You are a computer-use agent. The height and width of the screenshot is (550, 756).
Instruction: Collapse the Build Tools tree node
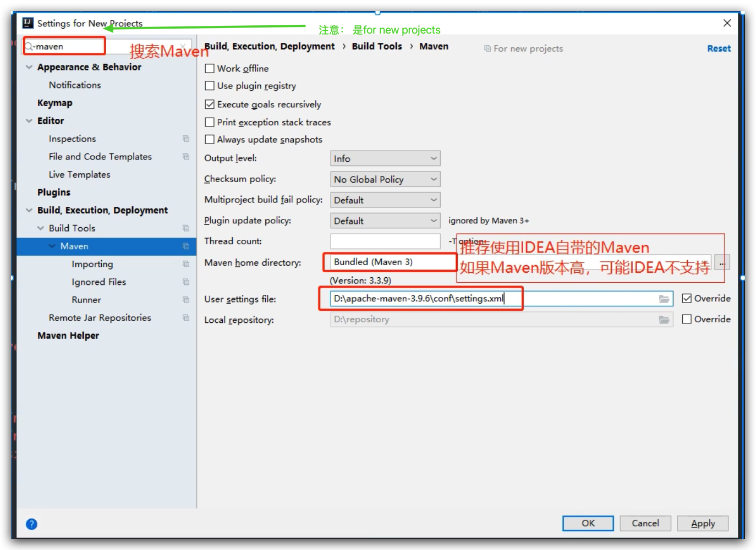[x=41, y=228]
